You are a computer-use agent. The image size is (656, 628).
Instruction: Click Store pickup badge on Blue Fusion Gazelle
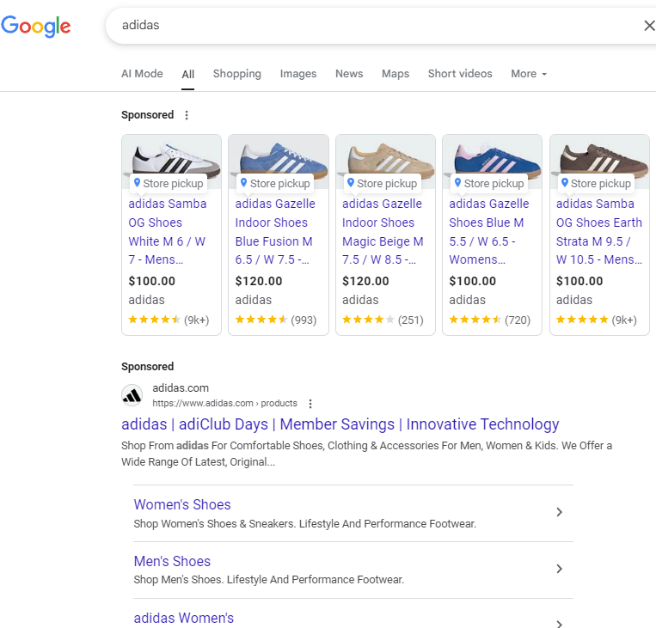click(276, 183)
